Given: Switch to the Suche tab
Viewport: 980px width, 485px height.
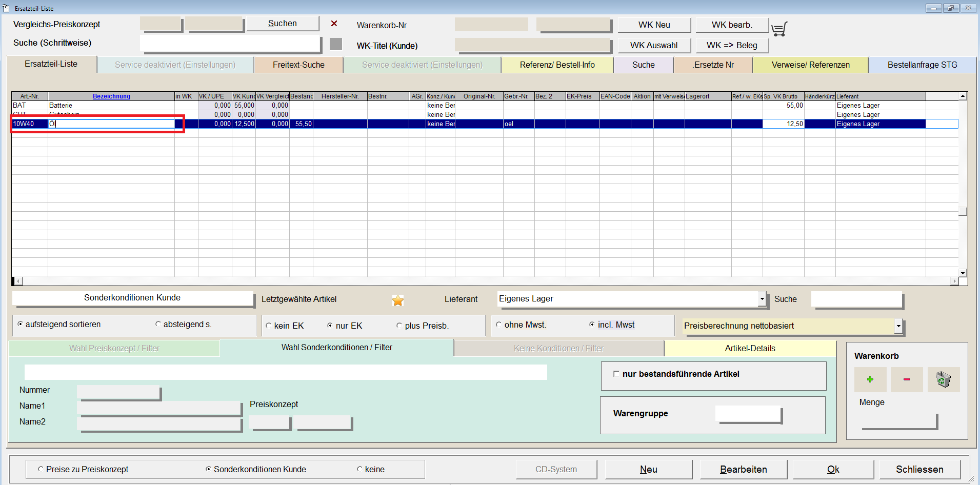Looking at the screenshot, I should point(644,65).
